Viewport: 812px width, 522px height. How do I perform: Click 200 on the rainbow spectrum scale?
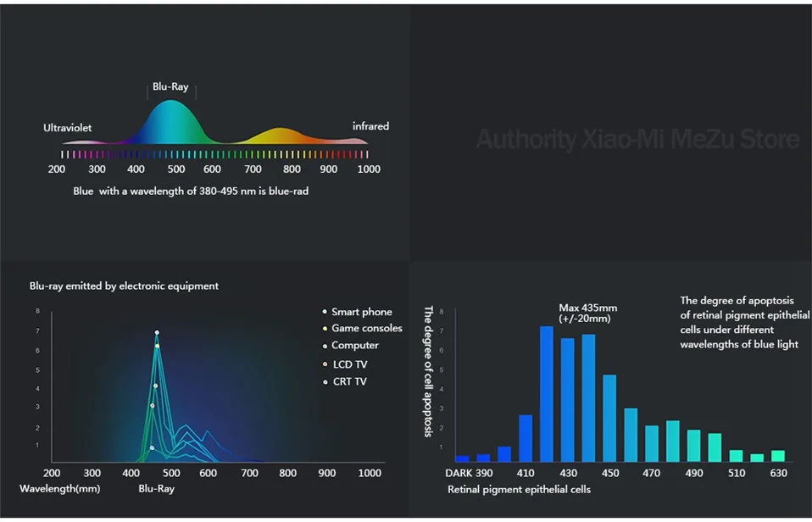pyautogui.click(x=57, y=169)
